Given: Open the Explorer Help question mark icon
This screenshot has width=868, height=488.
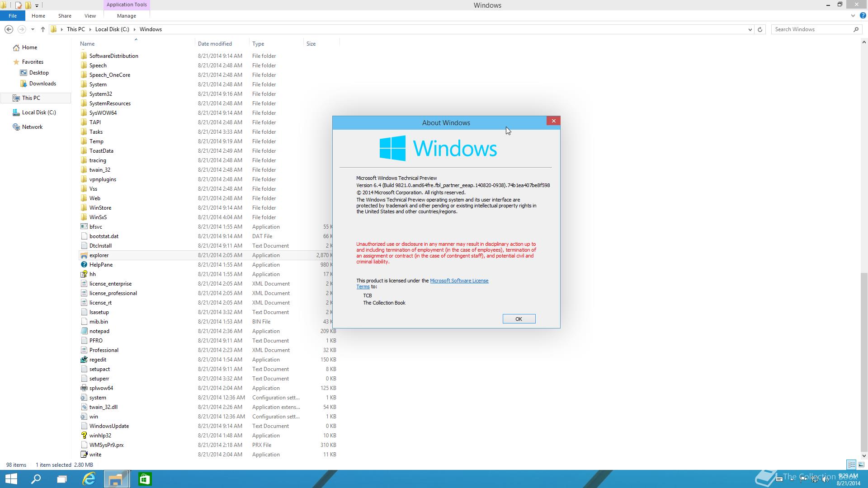Looking at the screenshot, I should [x=863, y=15].
